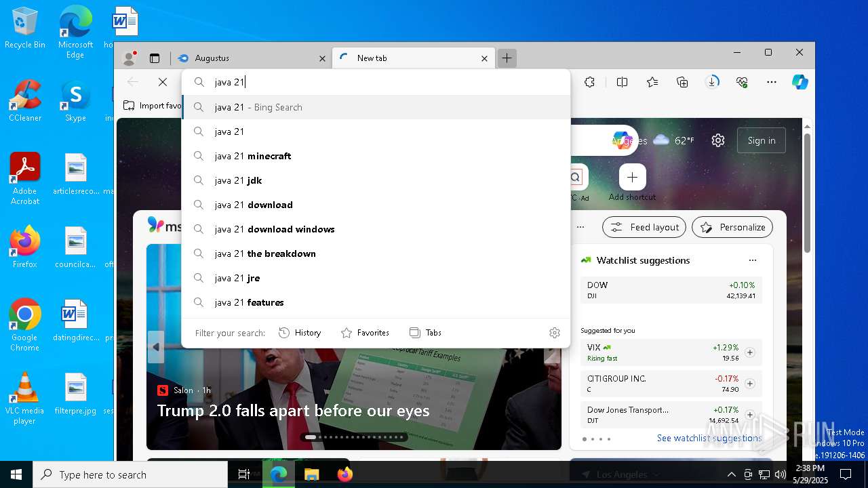868x488 pixels.
Task: Open the Copilot icon
Action: (800, 82)
